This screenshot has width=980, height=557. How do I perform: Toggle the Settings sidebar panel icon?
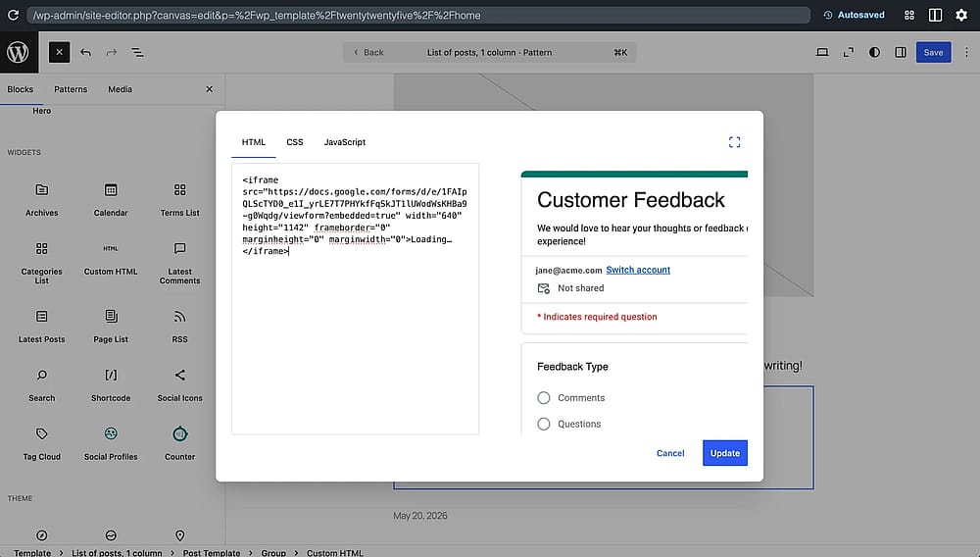901,53
